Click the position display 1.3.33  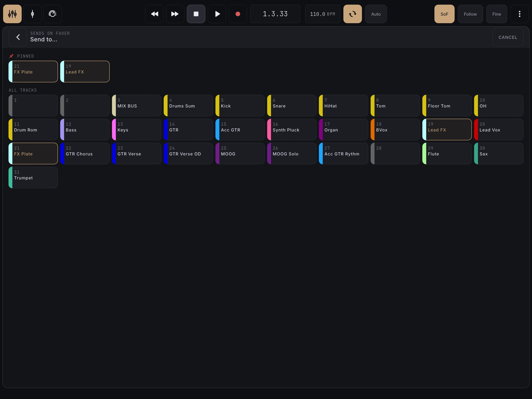click(275, 14)
